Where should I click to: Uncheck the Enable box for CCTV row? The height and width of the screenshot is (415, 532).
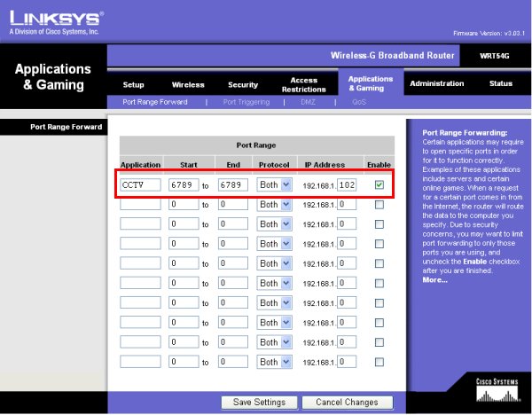[x=379, y=184]
